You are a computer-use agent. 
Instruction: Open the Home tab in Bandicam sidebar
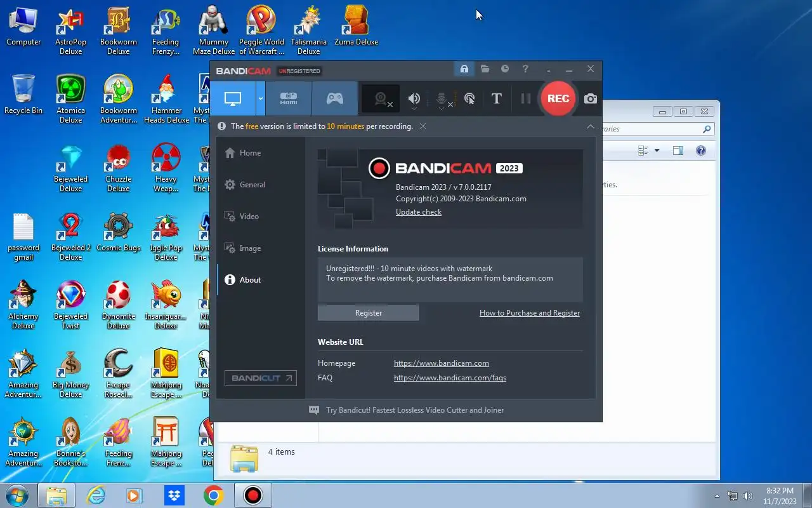click(x=261, y=153)
